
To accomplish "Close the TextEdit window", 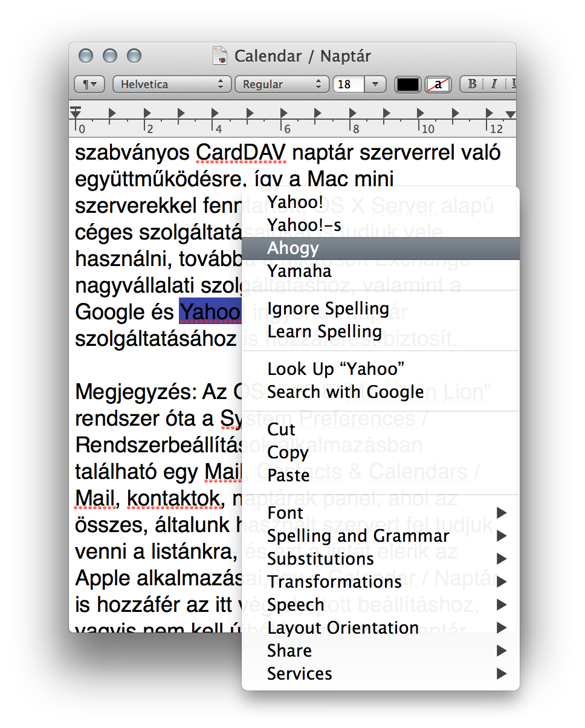I will pos(86,56).
